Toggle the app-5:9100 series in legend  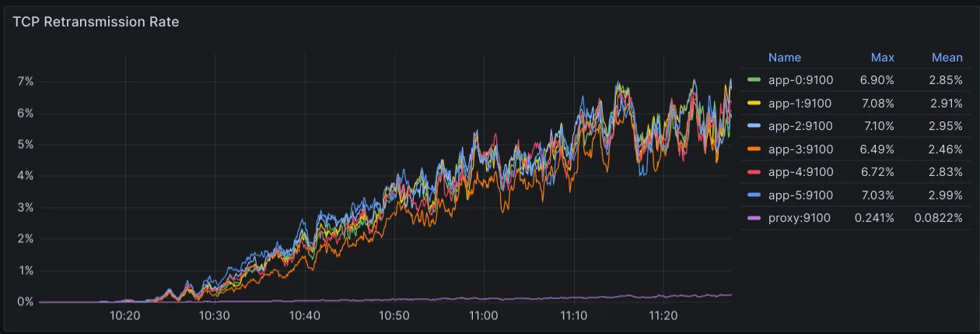coord(800,195)
